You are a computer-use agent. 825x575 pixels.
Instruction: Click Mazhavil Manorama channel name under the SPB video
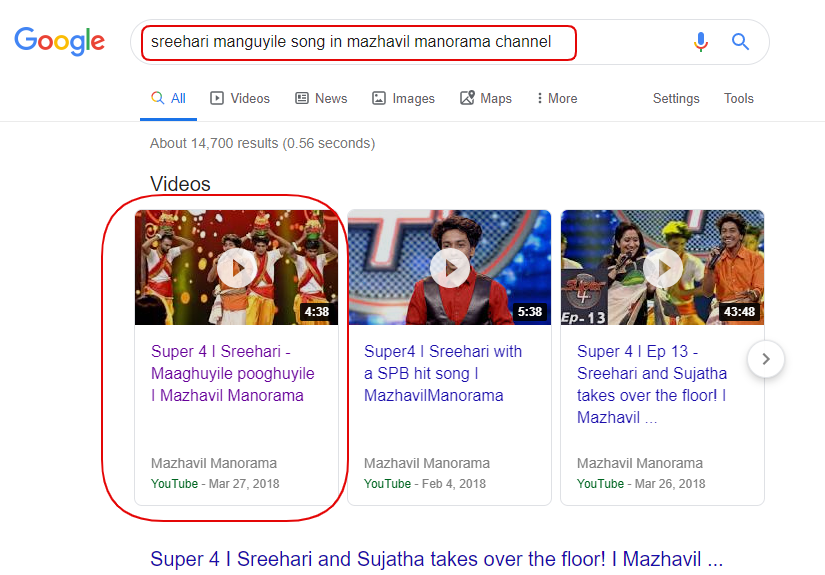click(x=427, y=463)
